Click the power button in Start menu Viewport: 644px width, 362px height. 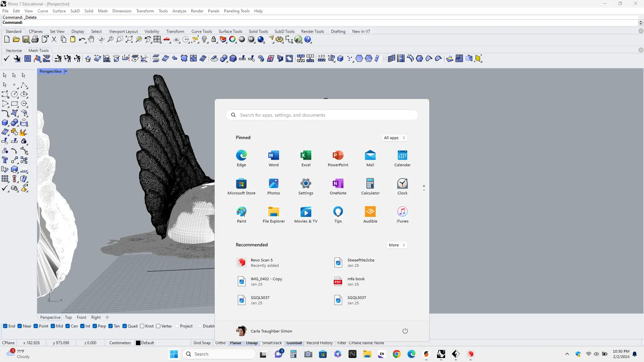coord(405,331)
